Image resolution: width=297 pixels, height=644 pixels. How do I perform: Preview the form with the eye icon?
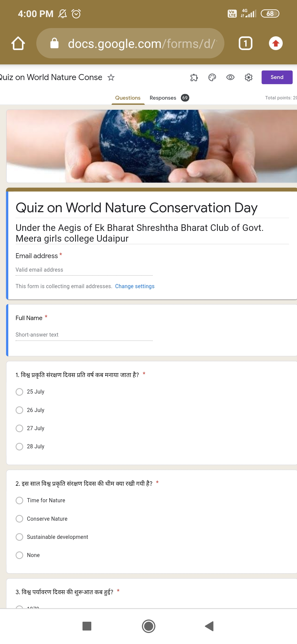pyautogui.click(x=230, y=77)
